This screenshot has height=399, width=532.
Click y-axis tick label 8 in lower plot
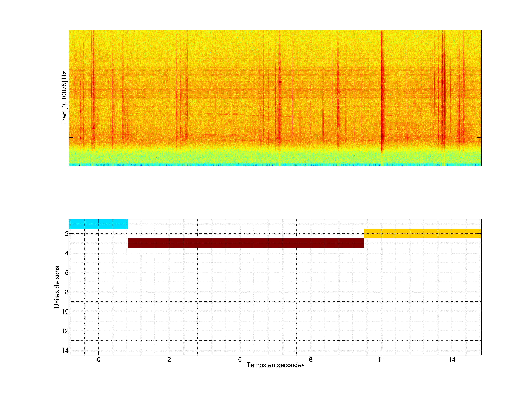(67, 292)
